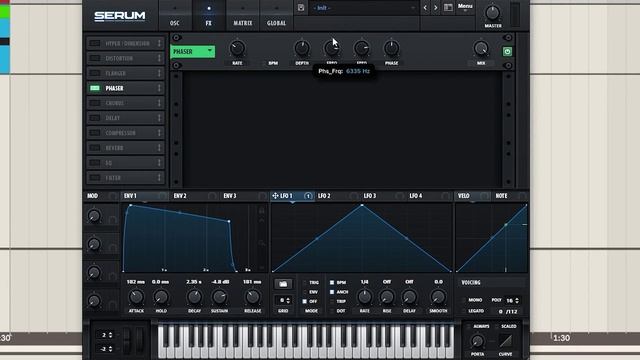Click the LFO 1 modulation count badge
The height and width of the screenshot is (360, 640).
pyautogui.click(x=308, y=196)
